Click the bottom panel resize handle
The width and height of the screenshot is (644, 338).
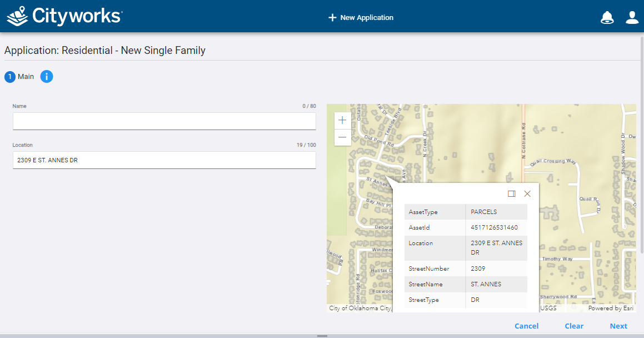pyautogui.click(x=322, y=336)
